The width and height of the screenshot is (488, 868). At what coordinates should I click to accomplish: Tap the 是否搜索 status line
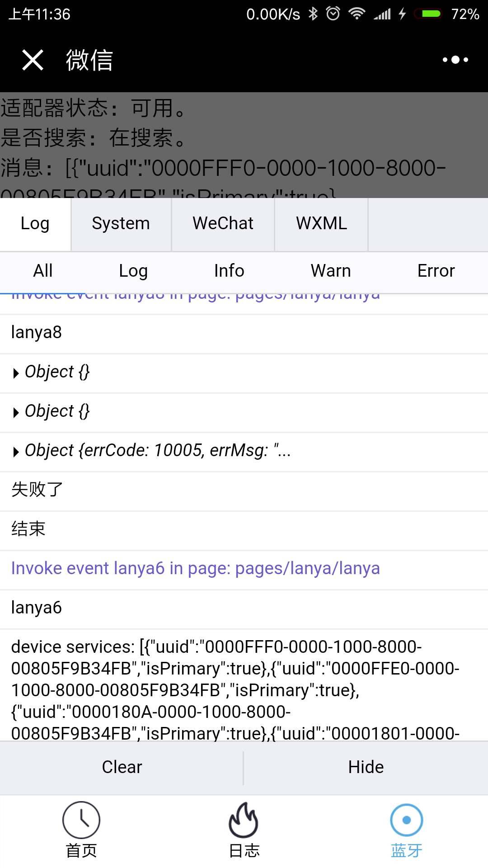94,138
